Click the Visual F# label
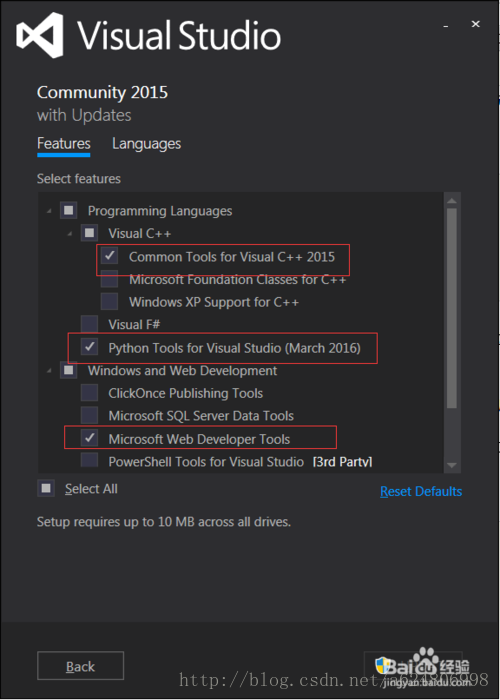 [134, 325]
